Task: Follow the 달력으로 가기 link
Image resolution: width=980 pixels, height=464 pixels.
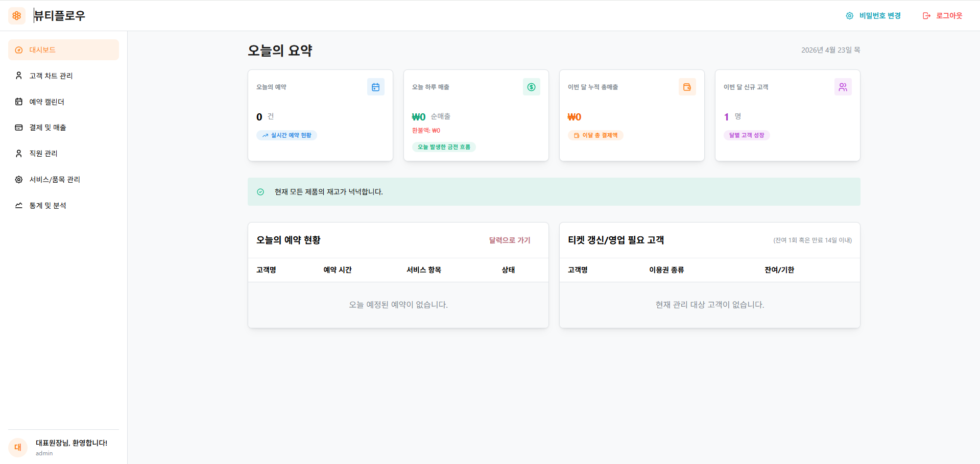Action: pyautogui.click(x=509, y=240)
